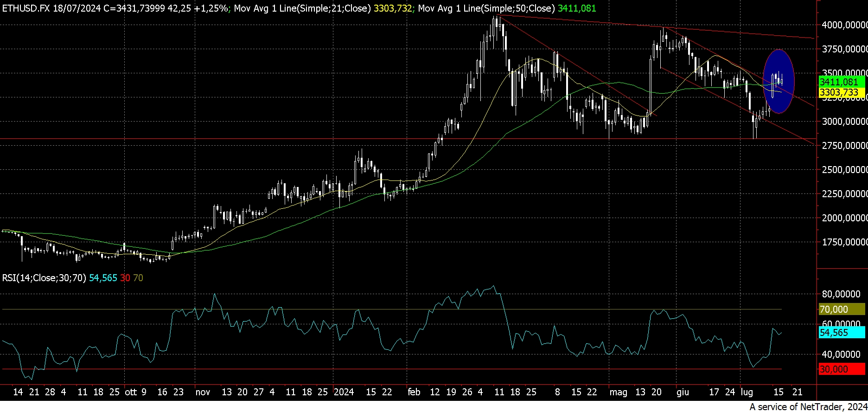The image size is (868, 412).
Task: Click the lug month label on time axis
Action: click(747, 392)
